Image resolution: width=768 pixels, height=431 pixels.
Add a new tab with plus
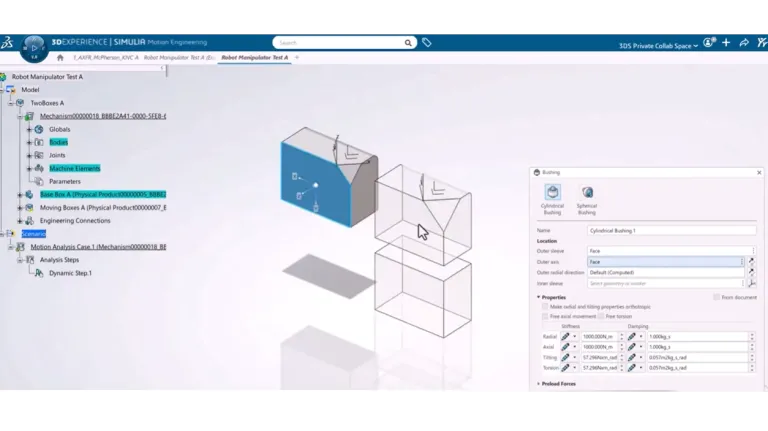297,58
